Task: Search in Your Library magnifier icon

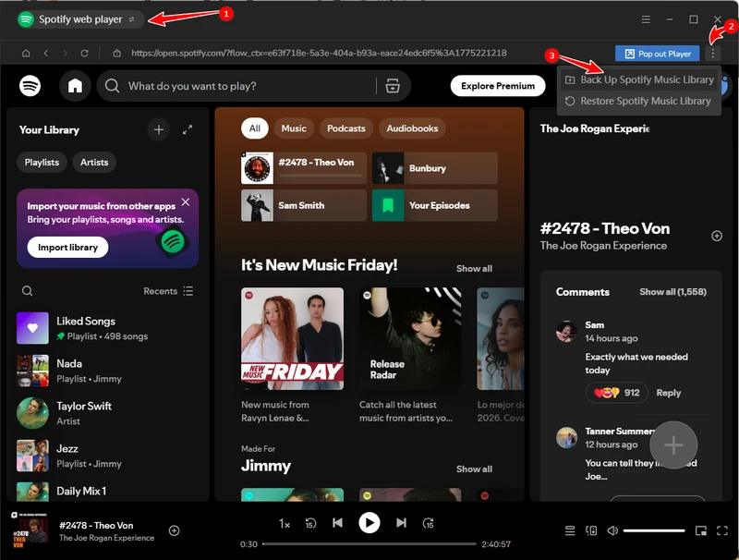Action: (28, 291)
